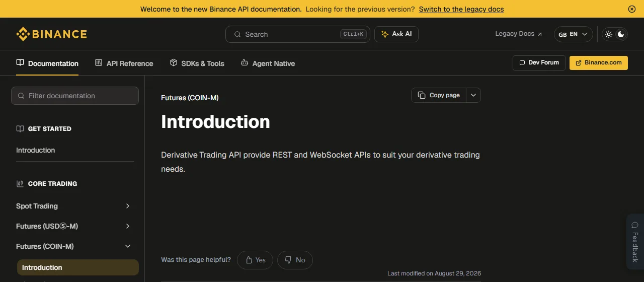Expand the Futures (USDⓈ-M) chevron
The height and width of the screenshot is (282, 644).
(128, 226)
